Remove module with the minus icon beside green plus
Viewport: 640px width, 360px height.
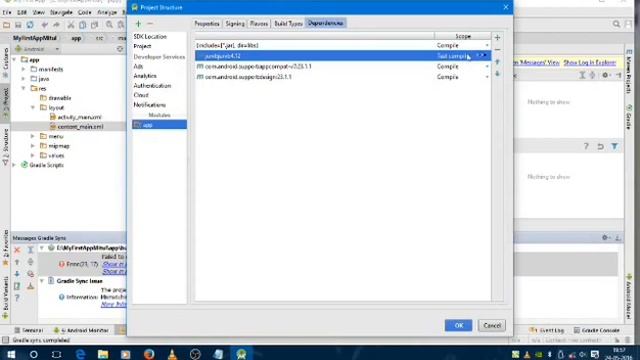[x=150, y=24]
